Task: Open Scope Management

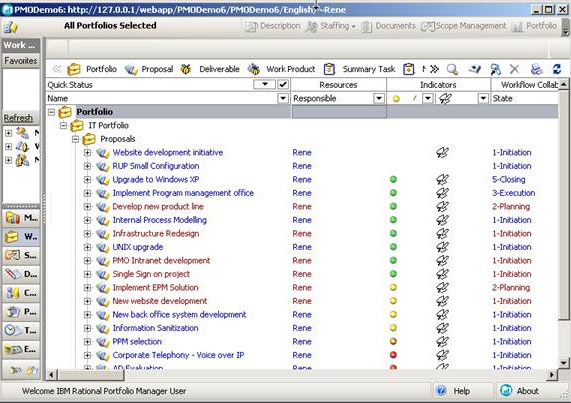Action: 464,26
